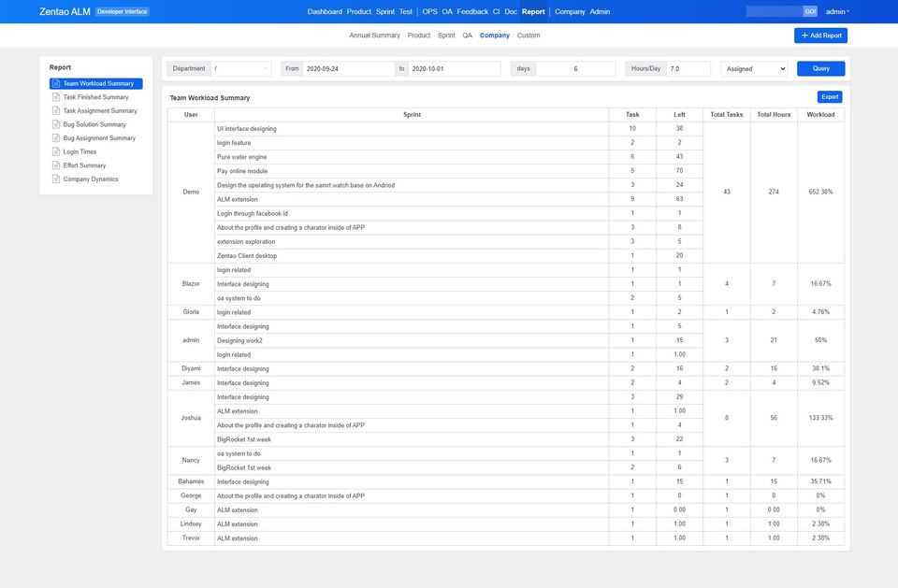
Task: Click the Task Assignment Summary file icon
Action: click(x=56, y=111)
